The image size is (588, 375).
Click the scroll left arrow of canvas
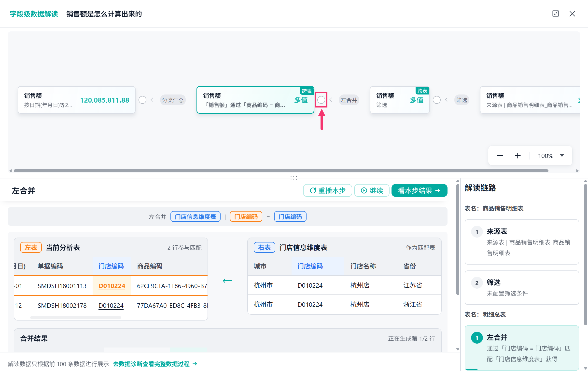click(x=10, y=171)
